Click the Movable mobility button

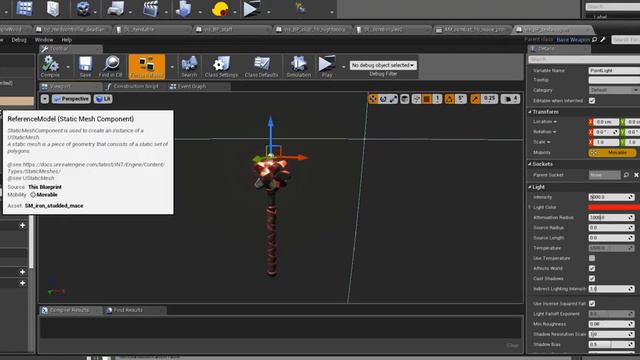(x=612, y=152)
